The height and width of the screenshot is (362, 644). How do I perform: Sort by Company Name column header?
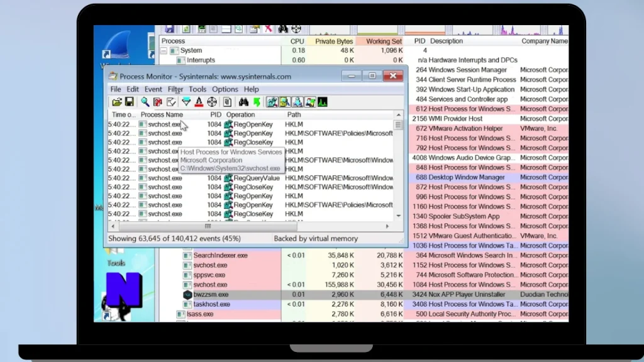click(544, 41)
